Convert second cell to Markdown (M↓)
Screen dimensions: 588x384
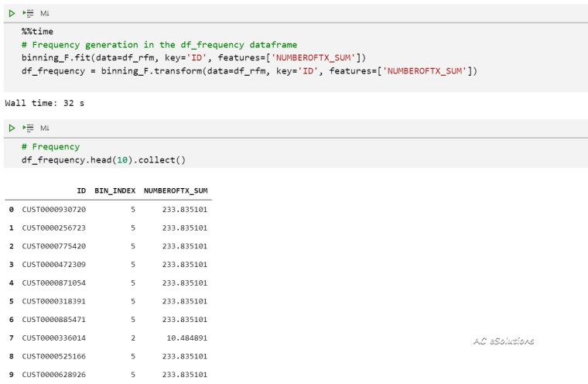coord(45,128)
